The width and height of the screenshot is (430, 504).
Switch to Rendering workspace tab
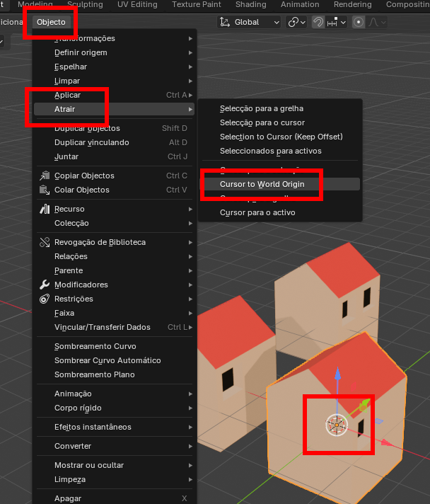pos(353,4)
